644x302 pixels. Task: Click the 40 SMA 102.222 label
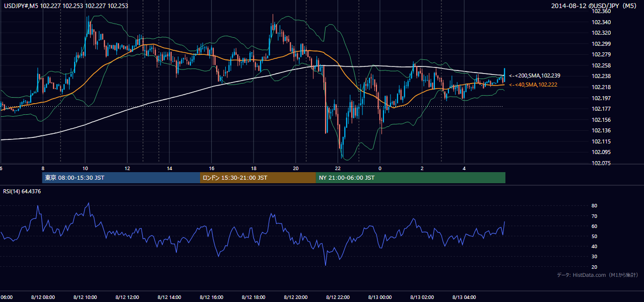(533, 85)
